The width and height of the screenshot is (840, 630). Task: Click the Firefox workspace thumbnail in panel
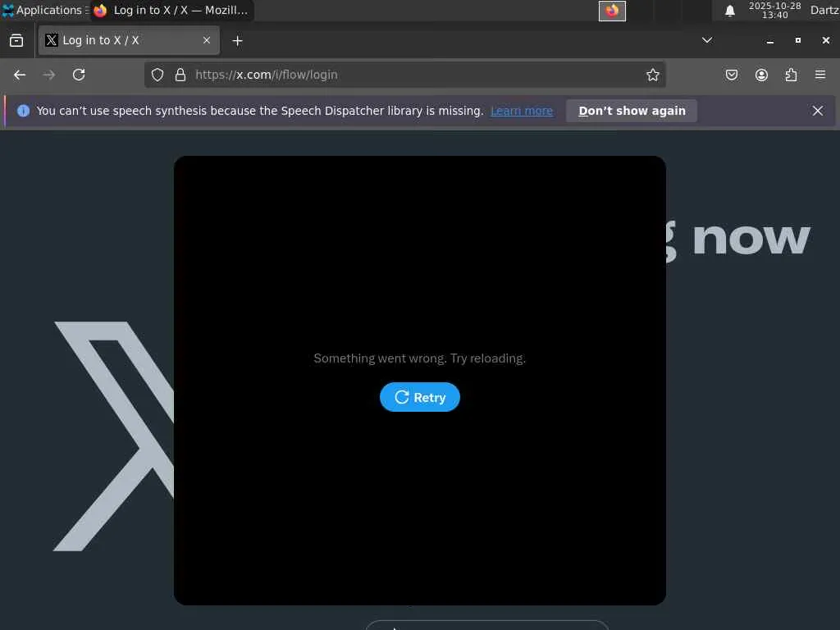coord(612,11)
